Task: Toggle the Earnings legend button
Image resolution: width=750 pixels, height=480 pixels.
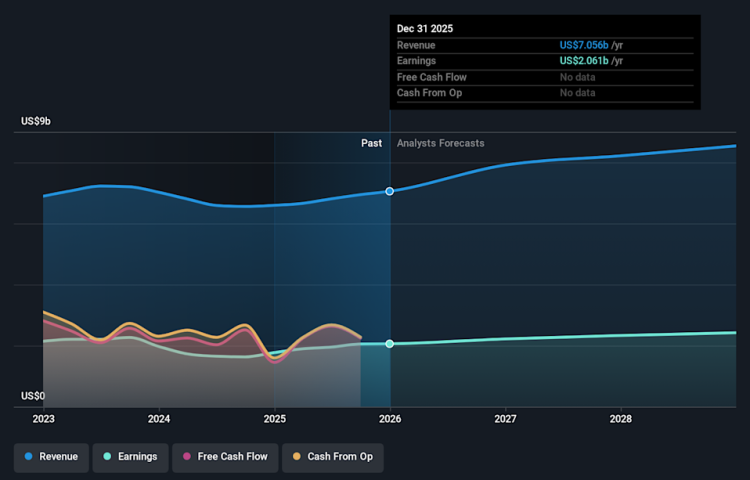Action: (131, 457)
